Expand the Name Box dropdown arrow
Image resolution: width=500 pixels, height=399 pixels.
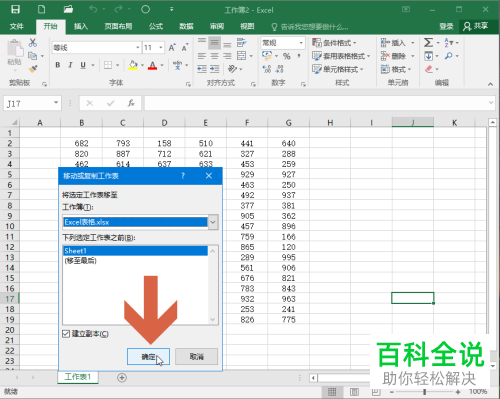[x=56, y=103]
